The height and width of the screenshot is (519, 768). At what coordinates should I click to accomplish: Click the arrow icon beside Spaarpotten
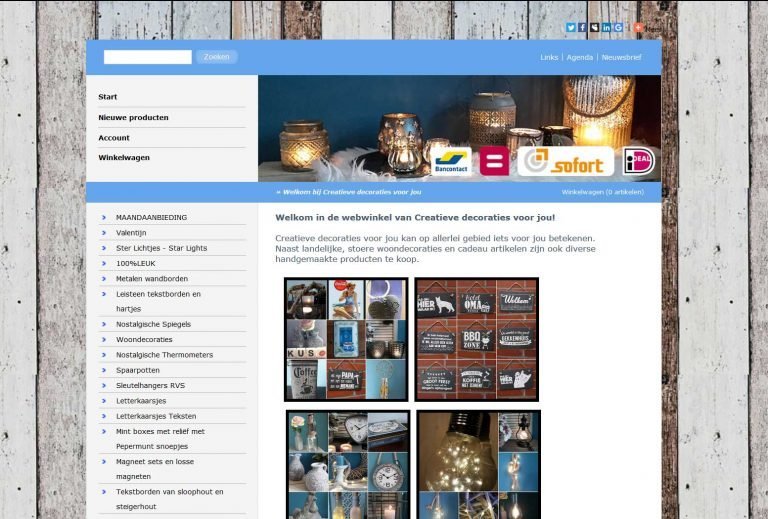pos(104,370)
